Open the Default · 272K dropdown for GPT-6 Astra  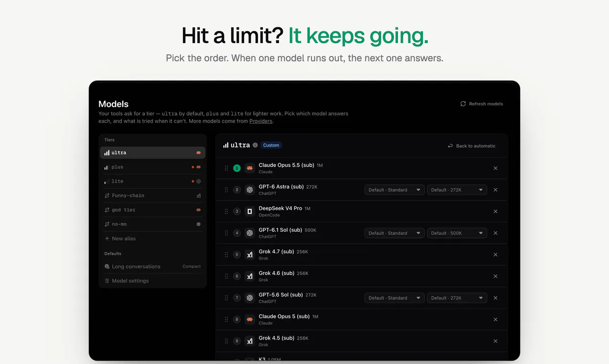point(457,190)
